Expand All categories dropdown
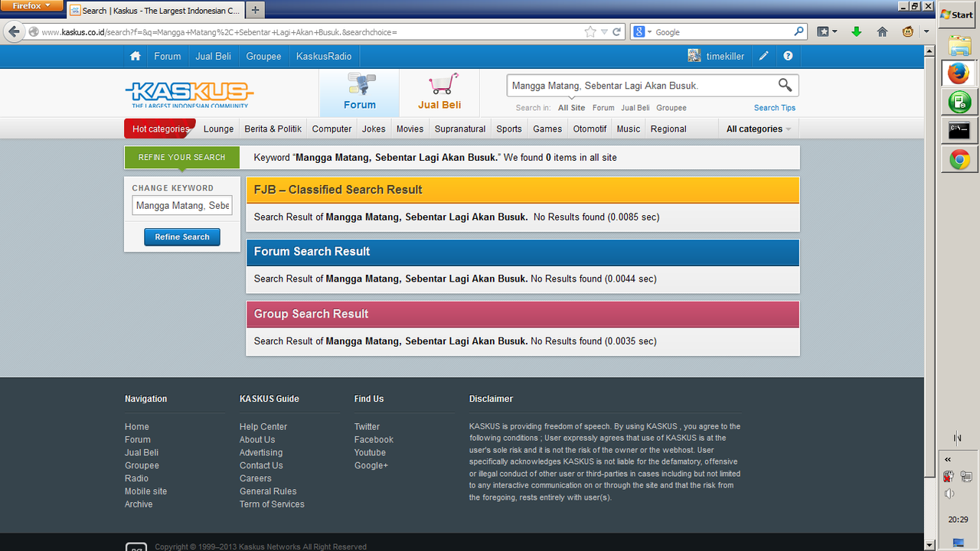The width and height of the screenshot is (980, 551). [759, 129]
